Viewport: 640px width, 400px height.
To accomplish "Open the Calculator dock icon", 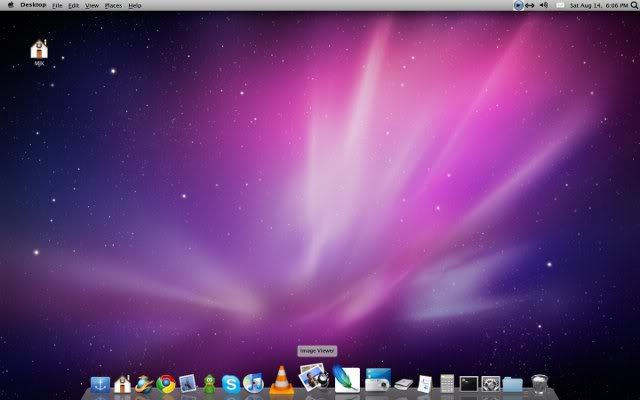I will [x=447, y=383].
